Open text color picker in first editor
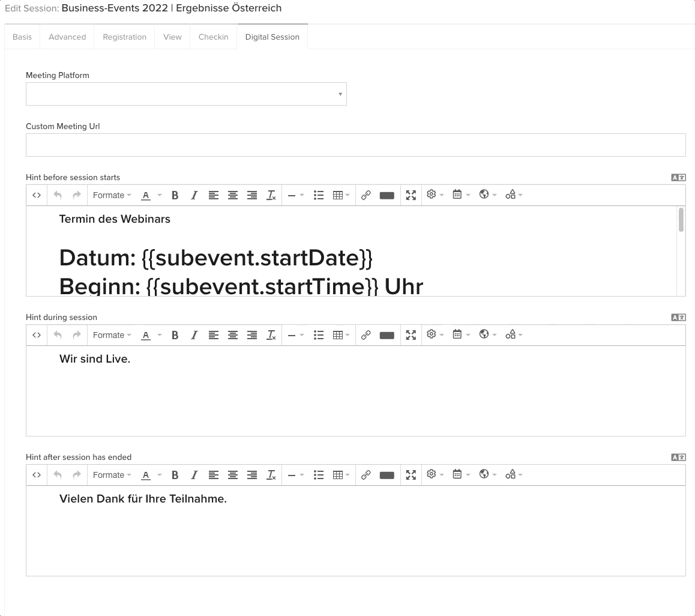This screenshot has width=695, height=616. click(146, 195)
